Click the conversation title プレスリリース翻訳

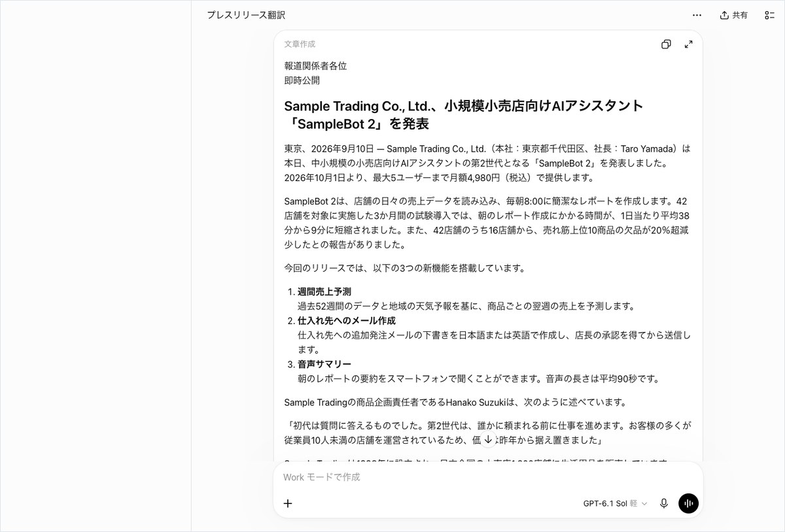click(x=246, y=15)
